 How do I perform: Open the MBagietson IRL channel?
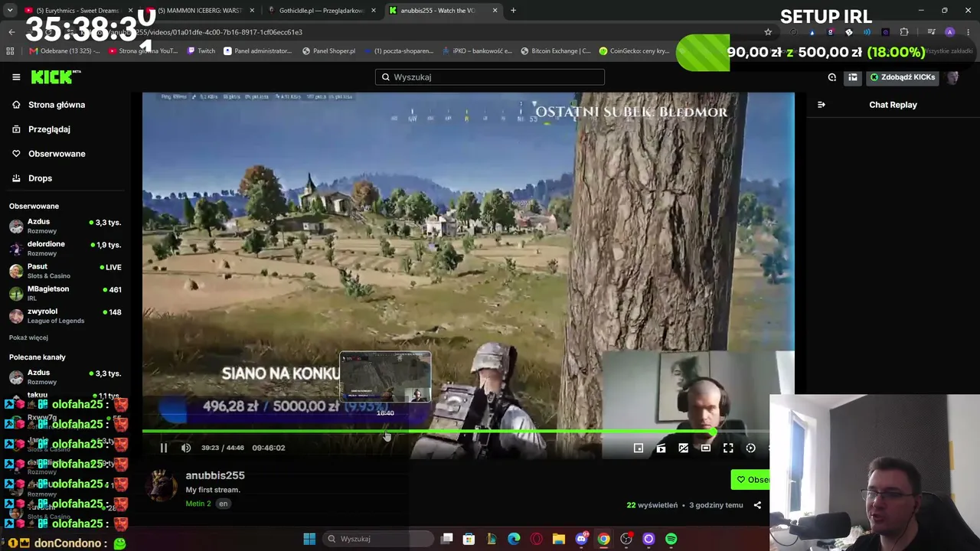point(65,293)
